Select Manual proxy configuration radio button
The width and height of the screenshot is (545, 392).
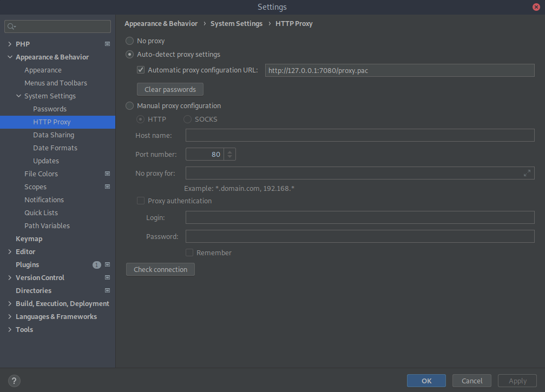point(130,106)
